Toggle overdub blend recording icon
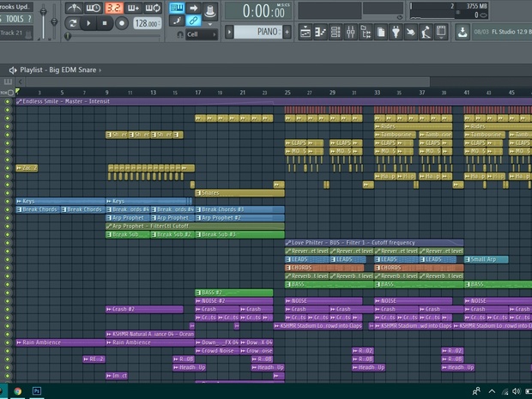The image size is (532, 399). click(x=133, y=8)
